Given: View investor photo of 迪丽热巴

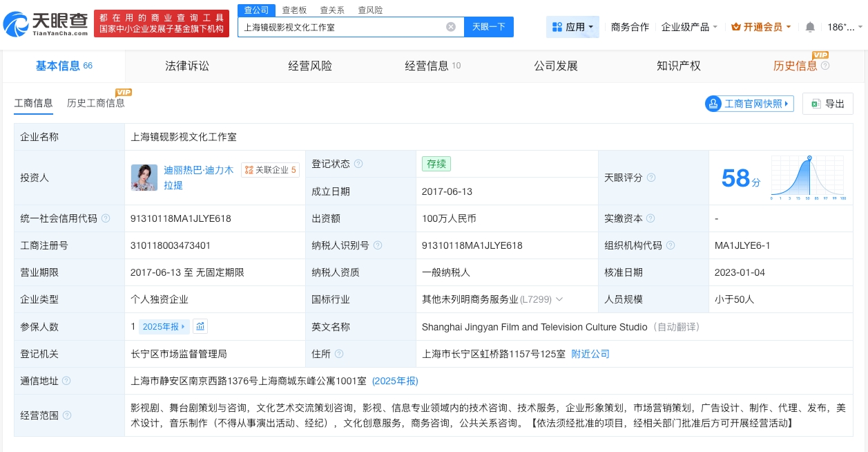Looking at the screenshot, I should point(144,178).
